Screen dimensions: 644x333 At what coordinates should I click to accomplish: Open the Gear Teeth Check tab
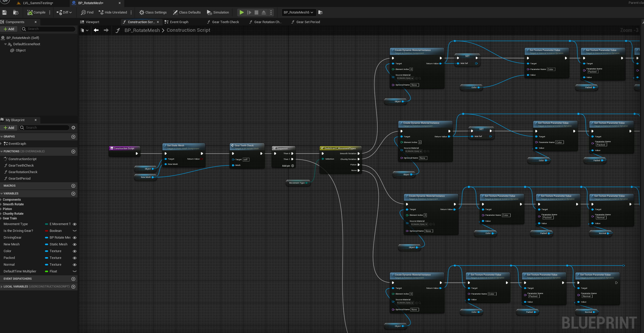pos(223,22)
